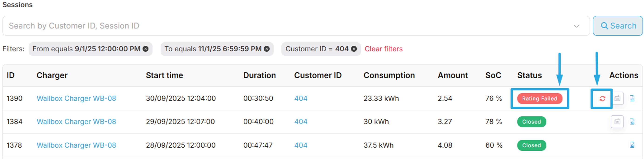Click the Clear filters link
The height and width of the screenshot is (159, 644).
click(x=384, y=49)
